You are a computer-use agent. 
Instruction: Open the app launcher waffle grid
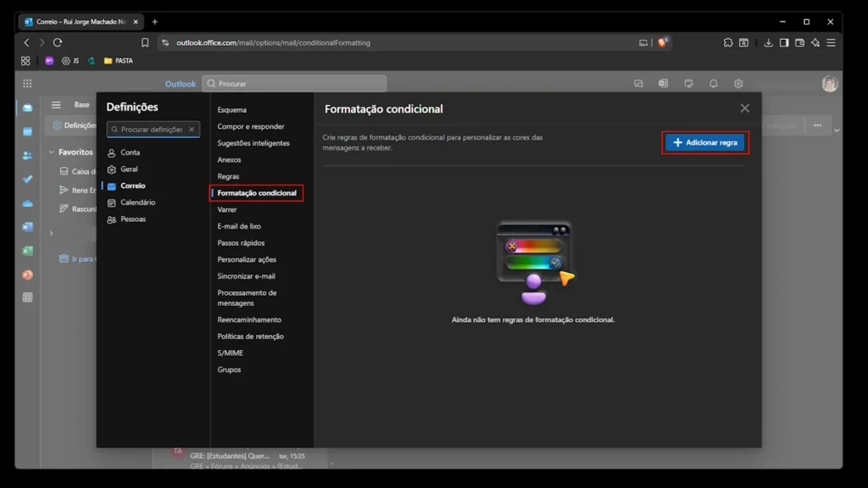27,84
